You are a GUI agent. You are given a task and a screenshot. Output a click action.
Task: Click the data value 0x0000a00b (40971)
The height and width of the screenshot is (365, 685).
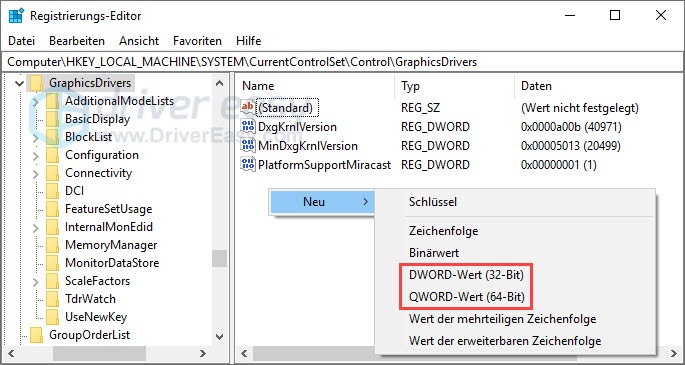pos(571,127)
